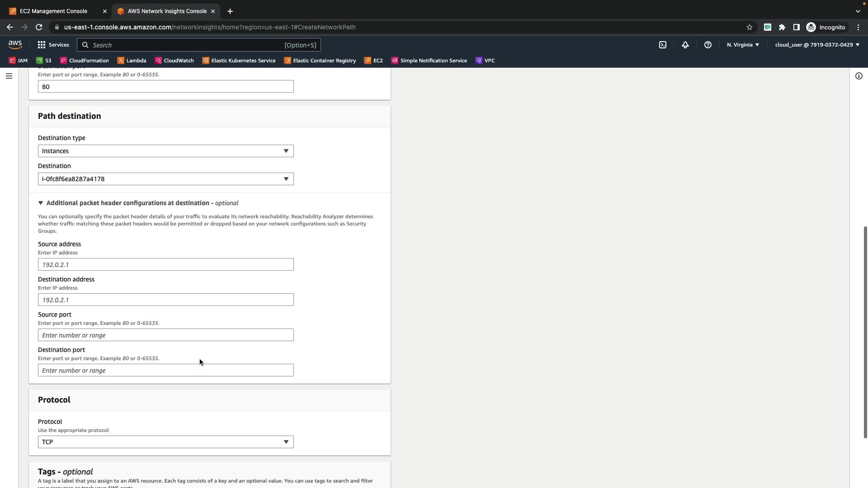Open the CloudWatch favorites shortcut

tap(174, 61)
